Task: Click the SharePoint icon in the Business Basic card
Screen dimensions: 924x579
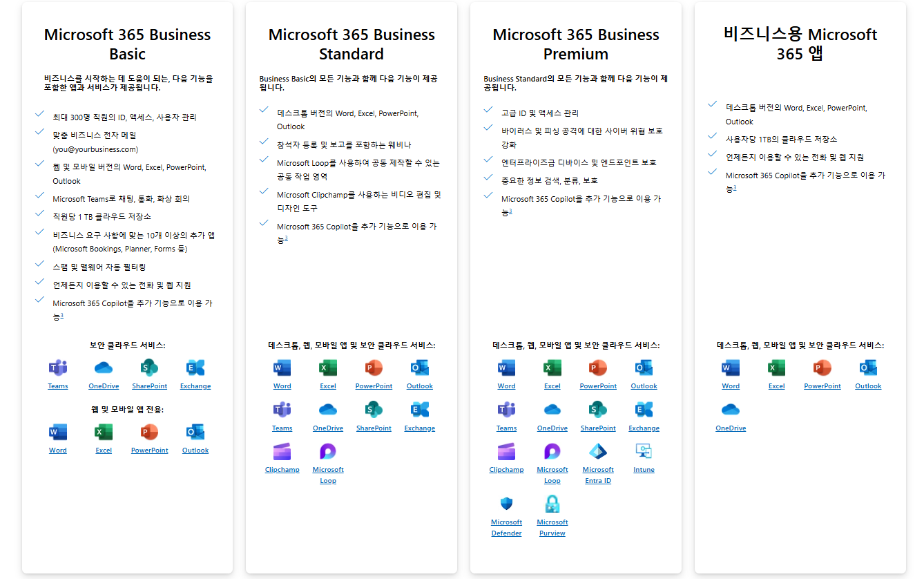Action: point(150,368)
